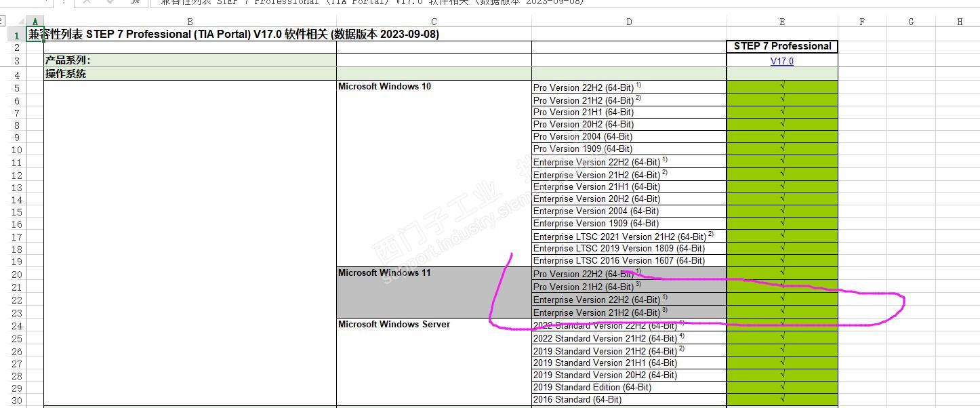
Task: Click 'Enterprise Version 22H2' in row 11
Action: 629,162
